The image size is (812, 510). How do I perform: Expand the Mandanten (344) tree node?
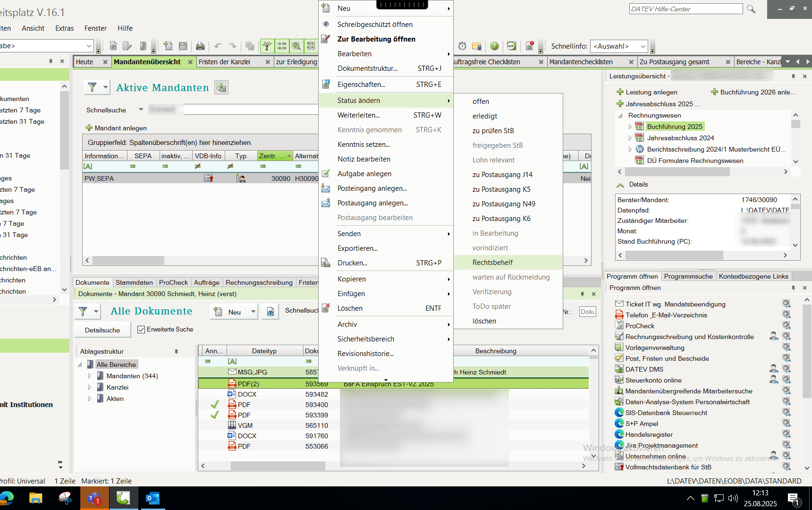point(90,376)
